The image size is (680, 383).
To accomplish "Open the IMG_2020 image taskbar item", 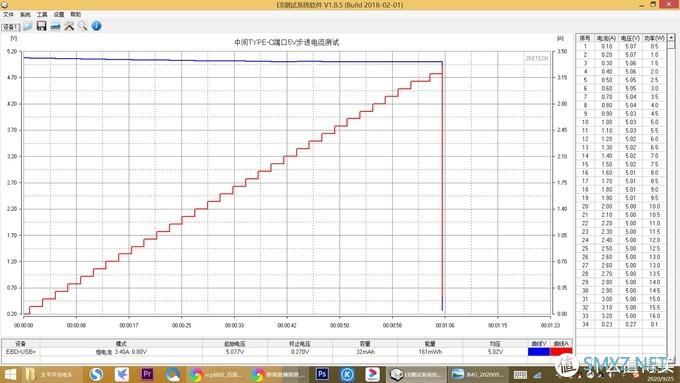I will click(478, 374).
